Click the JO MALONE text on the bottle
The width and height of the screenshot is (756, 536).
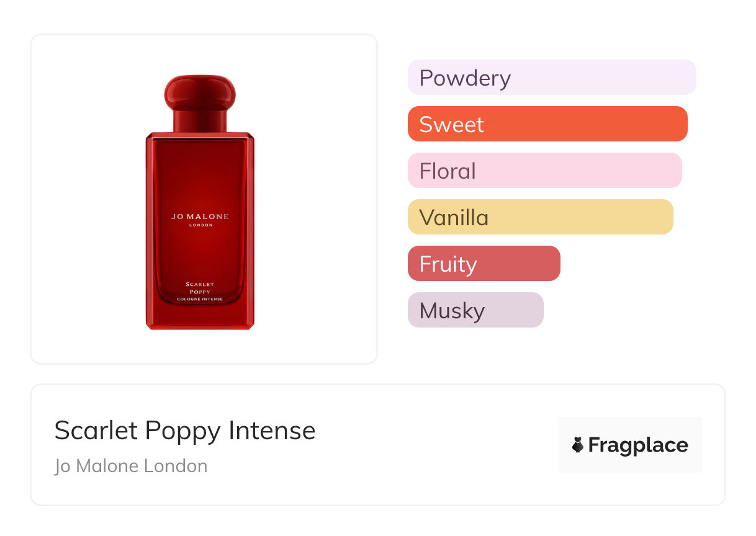(x=200, y=217)
